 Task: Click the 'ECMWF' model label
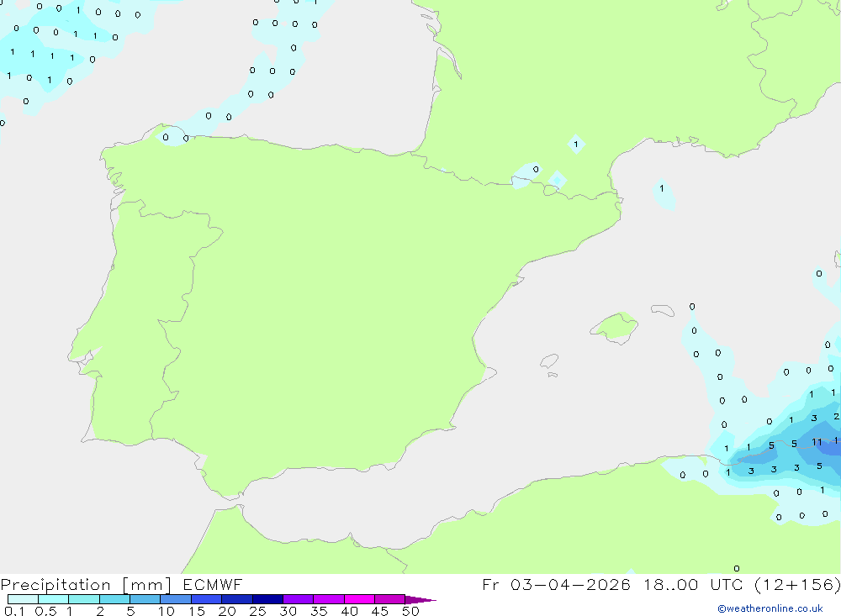(213, 584)
